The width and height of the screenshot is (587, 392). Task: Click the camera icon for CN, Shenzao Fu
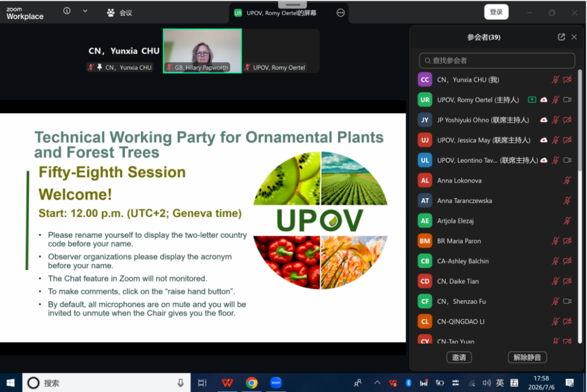[x=567, y=301]
